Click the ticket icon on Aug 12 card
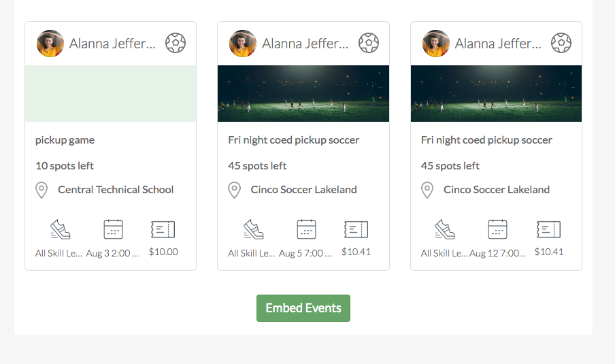Viewport: 615px width, 364px height. (549, 229)
